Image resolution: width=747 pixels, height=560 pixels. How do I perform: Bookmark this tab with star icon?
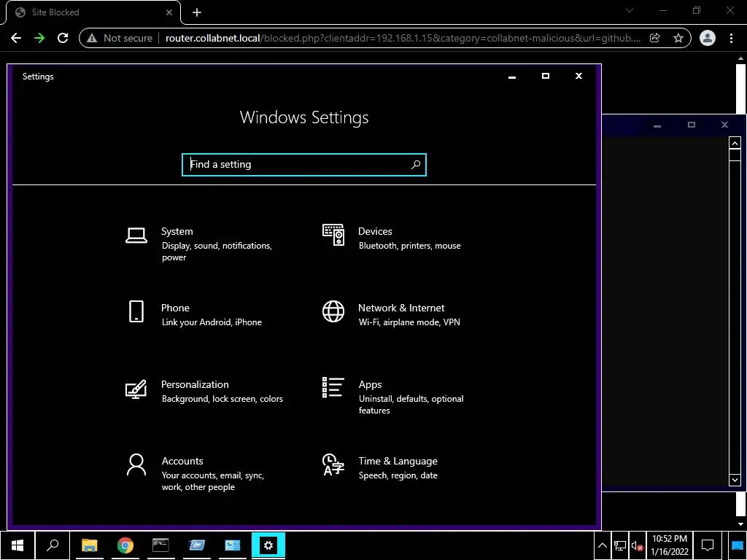pos(678,38)
